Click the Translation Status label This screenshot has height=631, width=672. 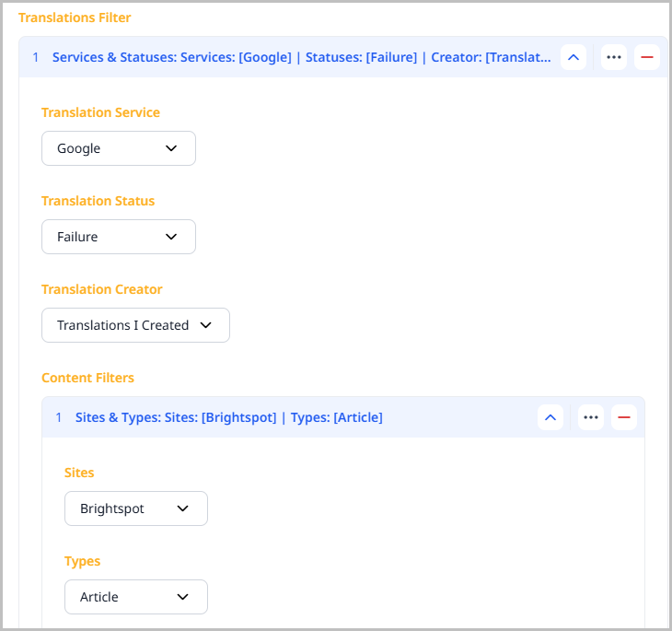pos(98,201)
